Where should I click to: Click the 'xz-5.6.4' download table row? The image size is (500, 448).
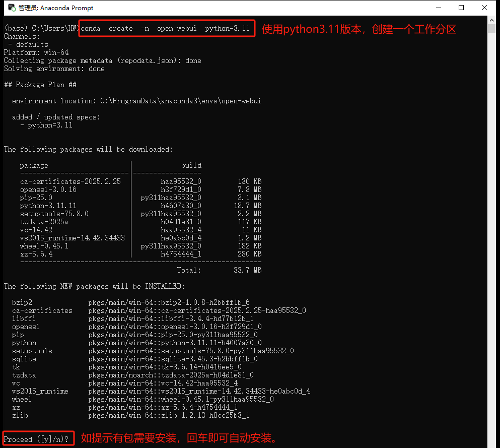[x=140, y=254]
